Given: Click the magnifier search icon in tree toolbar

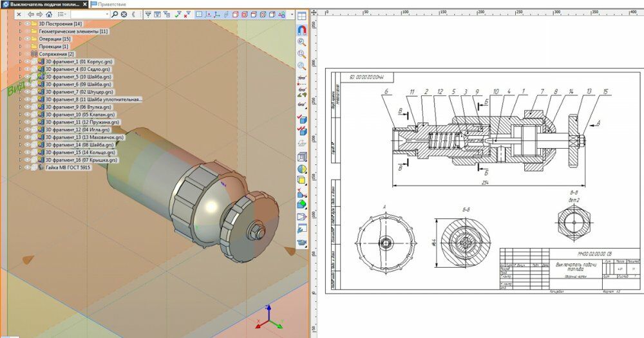Looking at the screenshot, I should point(115,14).
